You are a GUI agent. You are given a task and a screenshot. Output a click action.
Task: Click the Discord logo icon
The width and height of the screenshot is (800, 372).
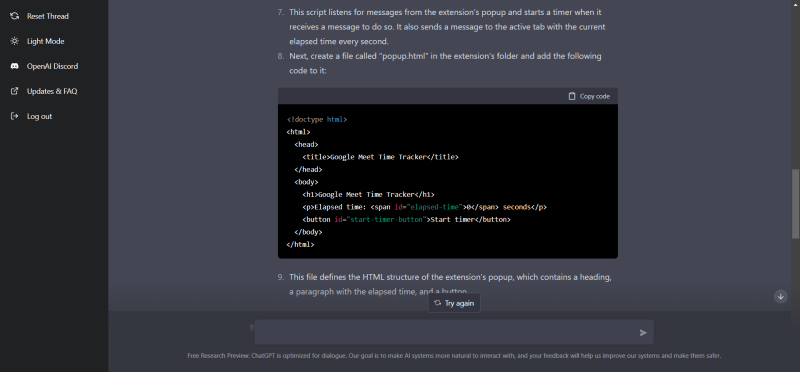(x=15, y=66)
